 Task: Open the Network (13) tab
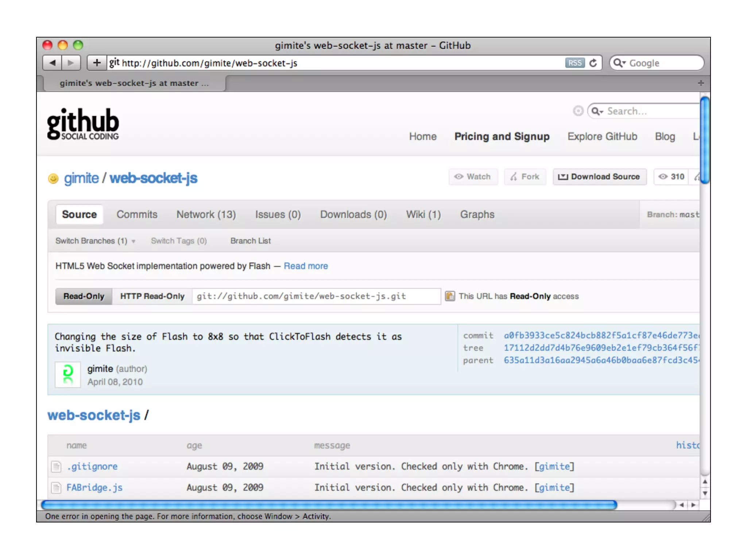(206, 214)
